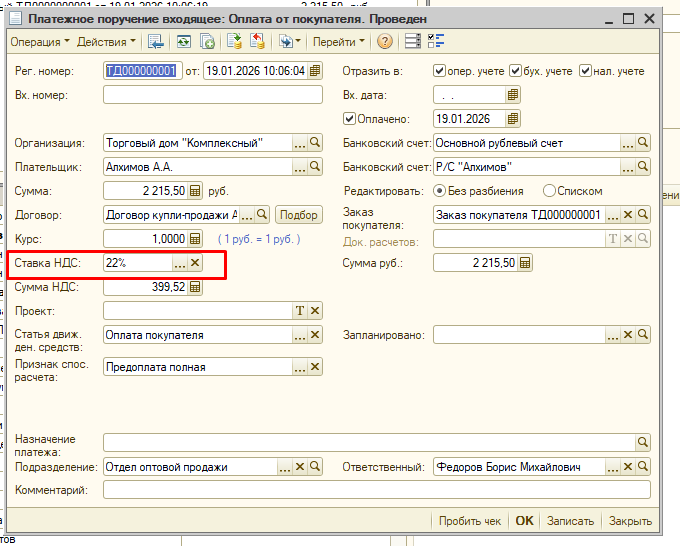
Task: Choose type for the Проект field
Action: 300,311
